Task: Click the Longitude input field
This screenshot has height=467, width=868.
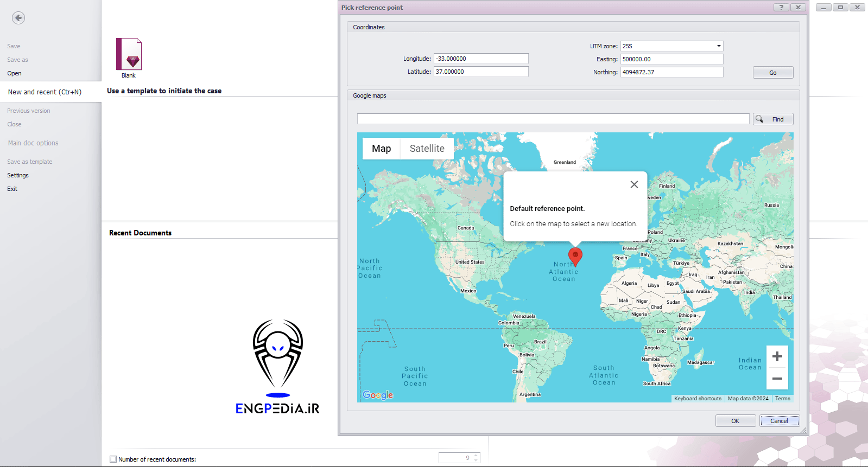Action: [x=480, y=59]
